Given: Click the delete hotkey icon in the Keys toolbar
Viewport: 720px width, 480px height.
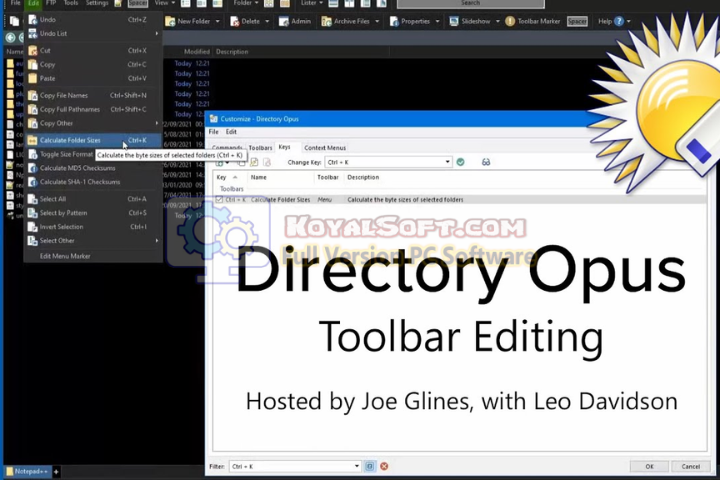Looking at the screenshot, I should 267,162.
